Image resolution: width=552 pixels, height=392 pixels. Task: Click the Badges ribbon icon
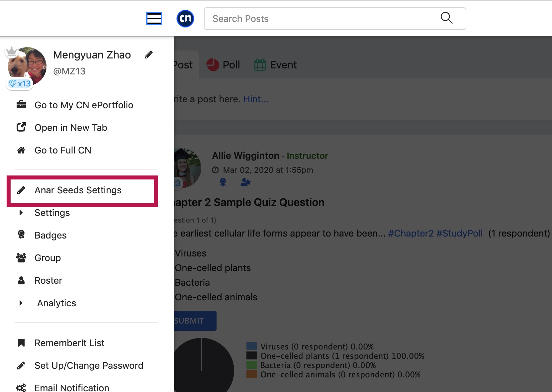[x=21, y=235]
